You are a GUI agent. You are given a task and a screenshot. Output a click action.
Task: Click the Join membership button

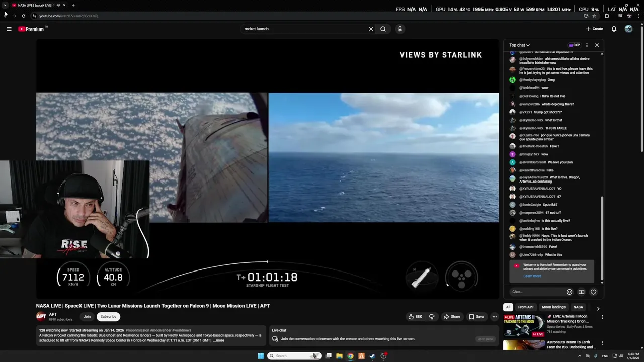click(x=87, y=316)
